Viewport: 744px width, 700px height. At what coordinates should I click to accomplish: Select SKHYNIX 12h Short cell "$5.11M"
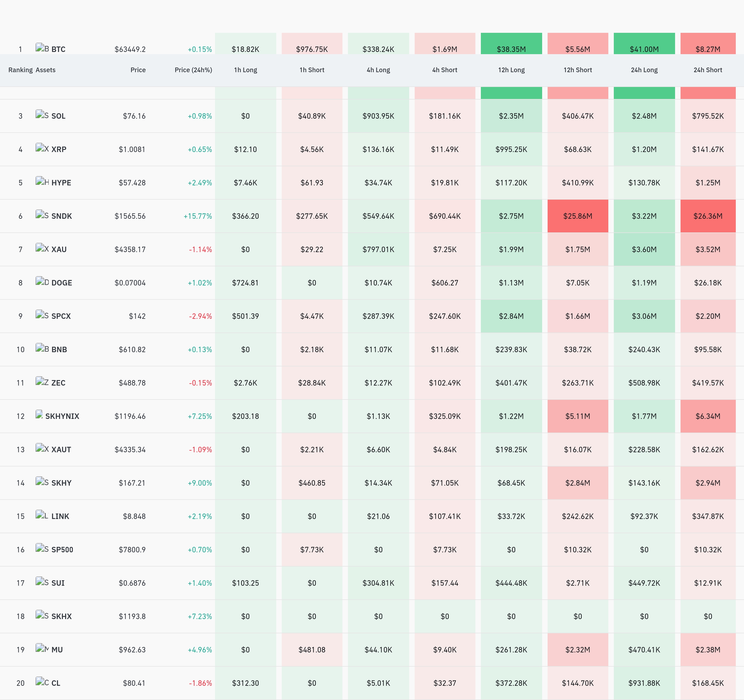click(x=578, y=416)
